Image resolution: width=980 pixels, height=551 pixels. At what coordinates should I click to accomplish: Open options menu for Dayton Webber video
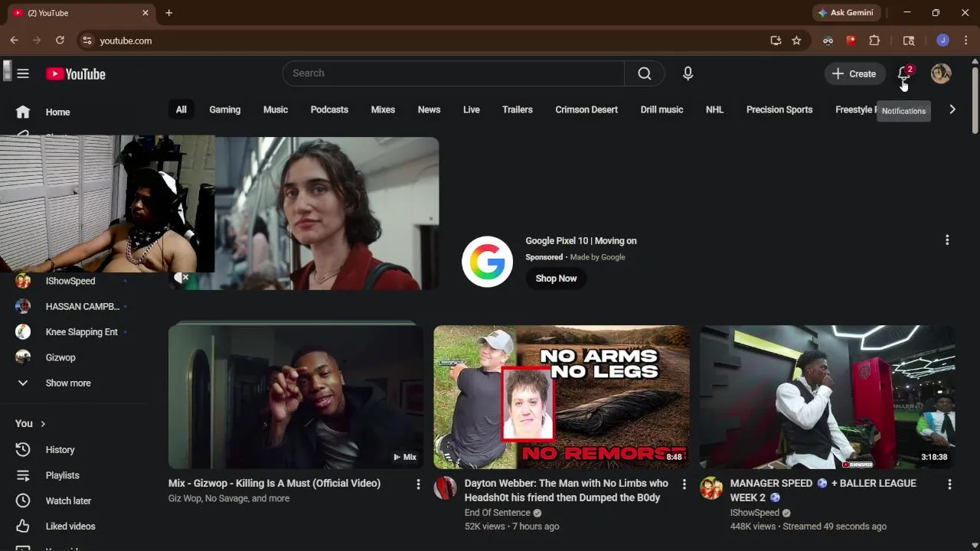[684, 484]
